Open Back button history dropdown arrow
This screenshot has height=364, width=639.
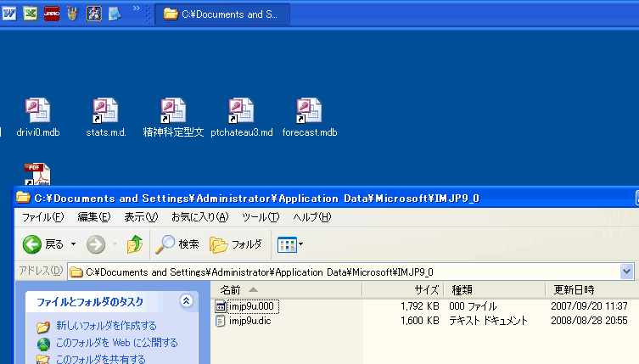[73, 244]
